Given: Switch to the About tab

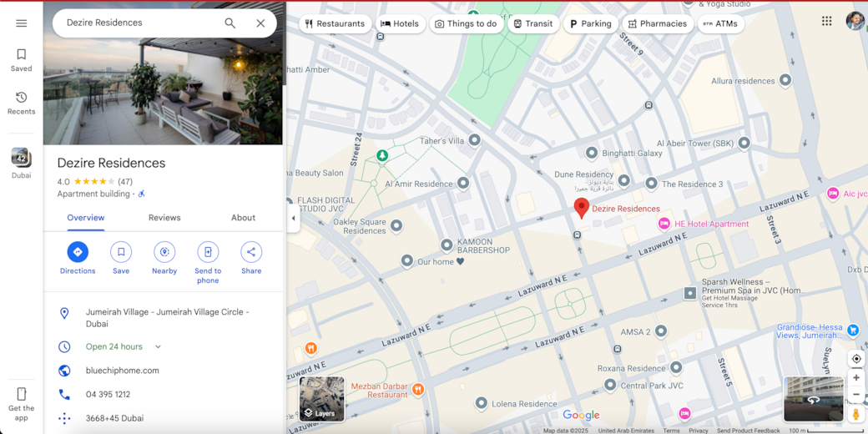Looking at the screenshot, I should 243,218.
